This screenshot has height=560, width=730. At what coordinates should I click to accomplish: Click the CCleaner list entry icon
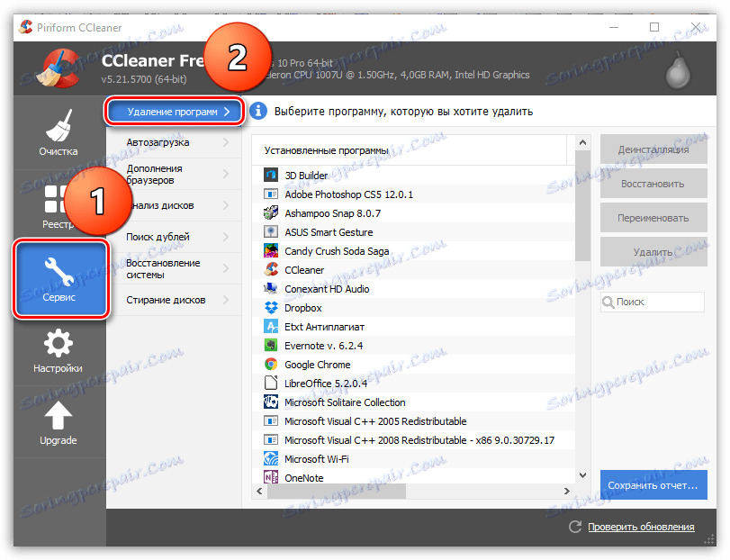[271, 269]
